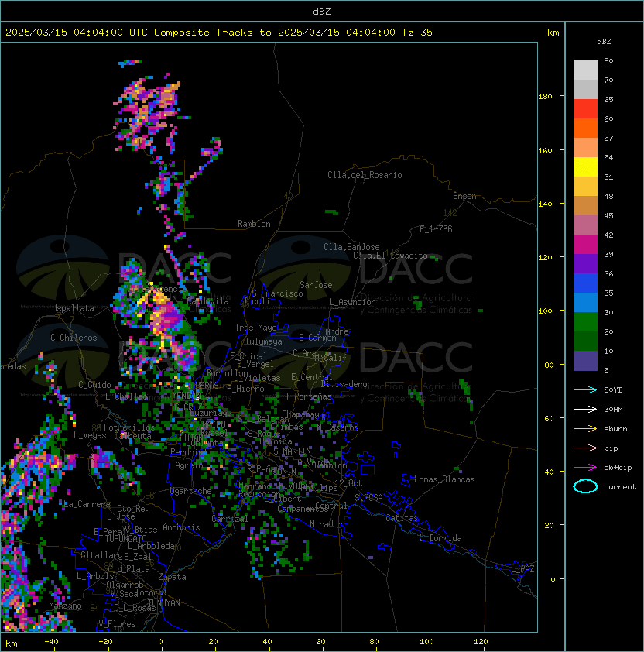Click the 'eb+bip' legend label
This screenshot has height=652, width=644.
[x=618, y=468]
